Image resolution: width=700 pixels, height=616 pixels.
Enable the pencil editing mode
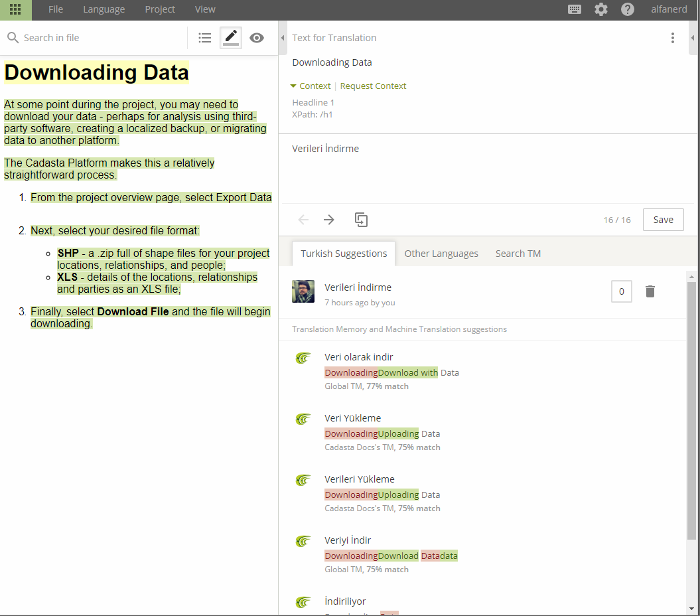pyautogui.click(x=230, y=38)
